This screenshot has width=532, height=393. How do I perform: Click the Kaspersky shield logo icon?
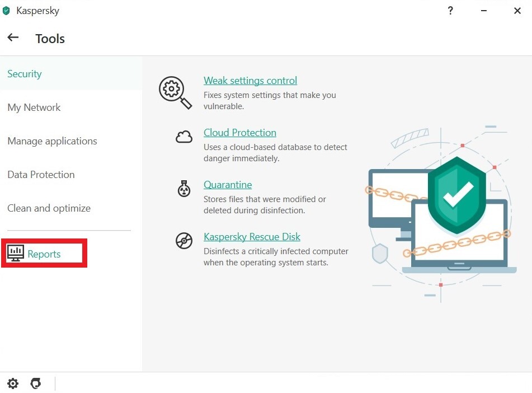point(6,11)
